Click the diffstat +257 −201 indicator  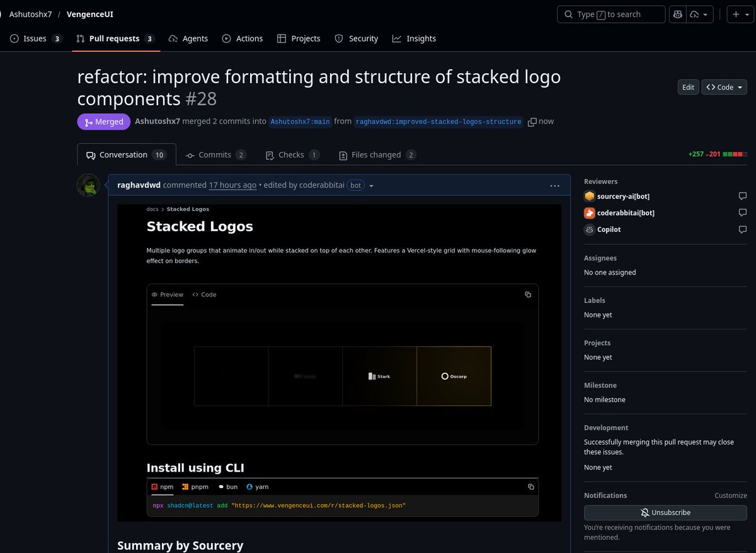point(718,154)
